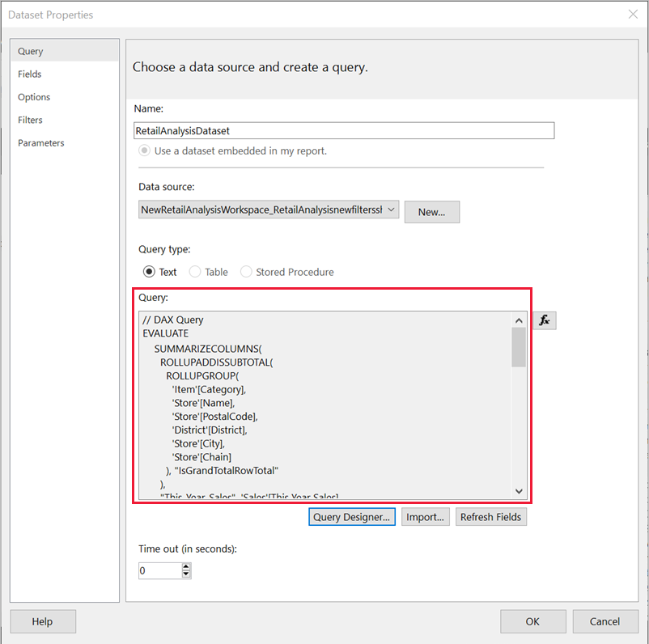Viewport: 649px width, 644px height.
Task: Click the Import button
Action: coord(426,517)
